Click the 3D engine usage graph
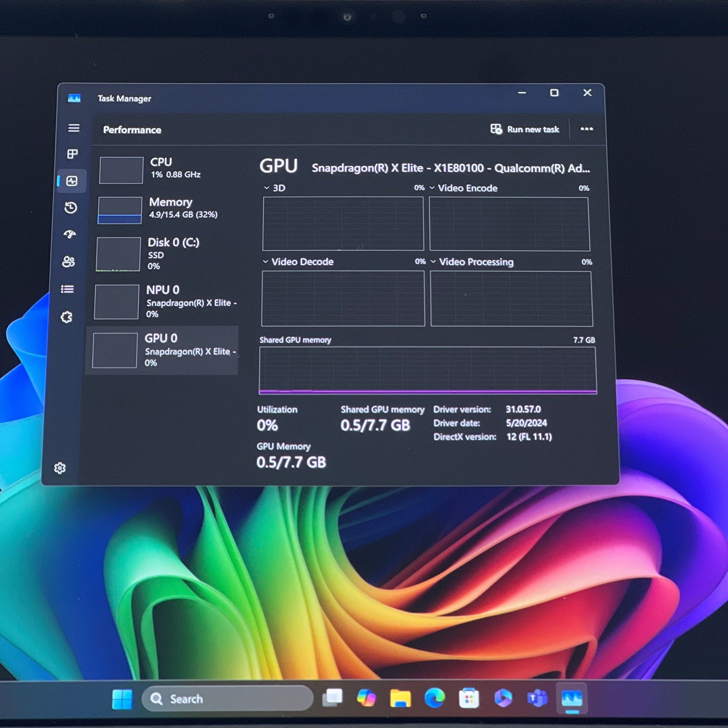Image resolution: width=728 pixels, height=728 pixels. [x=343, y=224]
